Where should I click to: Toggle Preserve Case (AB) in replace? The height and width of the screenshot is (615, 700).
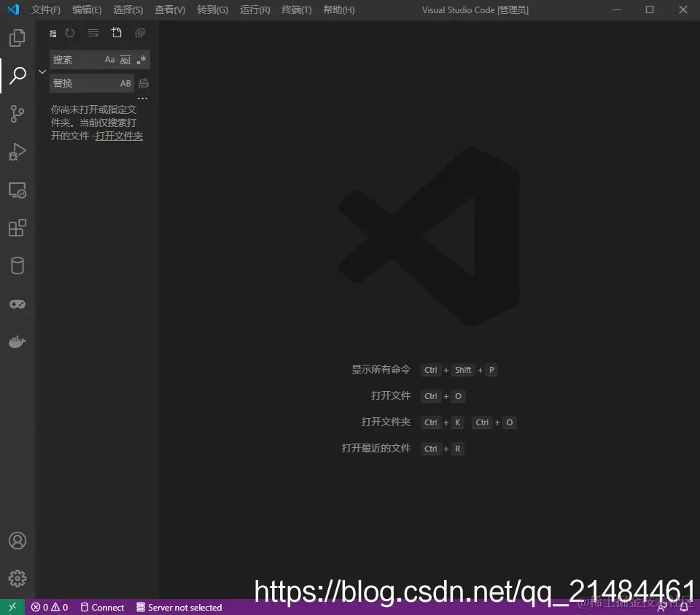point(125,83)
